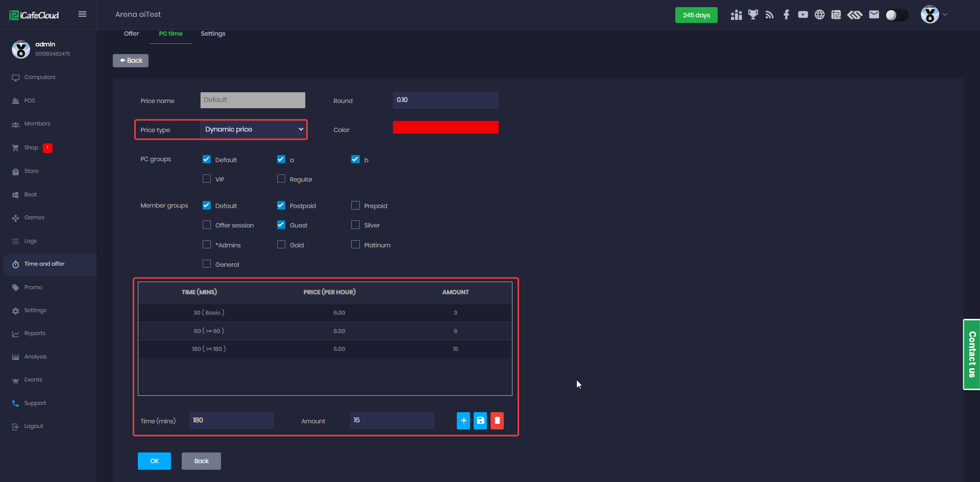Check the Platinum member group
The width and height of the screenshot is (980, 482).
[356, 245]
